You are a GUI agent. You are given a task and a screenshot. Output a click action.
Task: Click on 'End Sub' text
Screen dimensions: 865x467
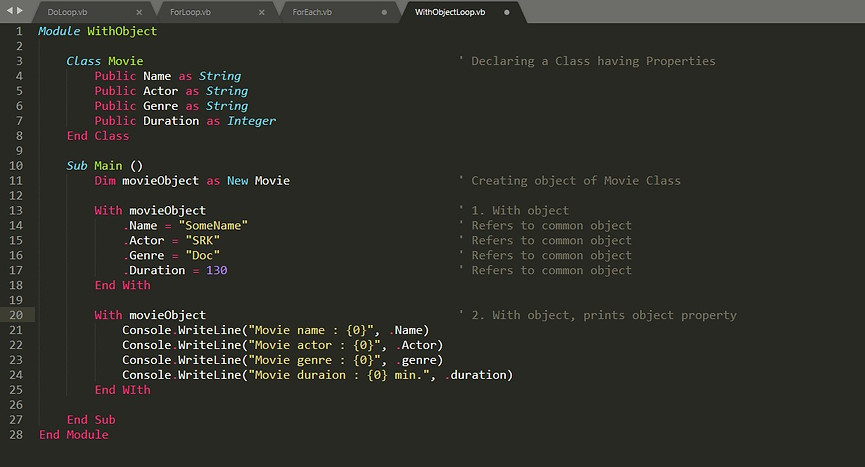pos(91,420)
